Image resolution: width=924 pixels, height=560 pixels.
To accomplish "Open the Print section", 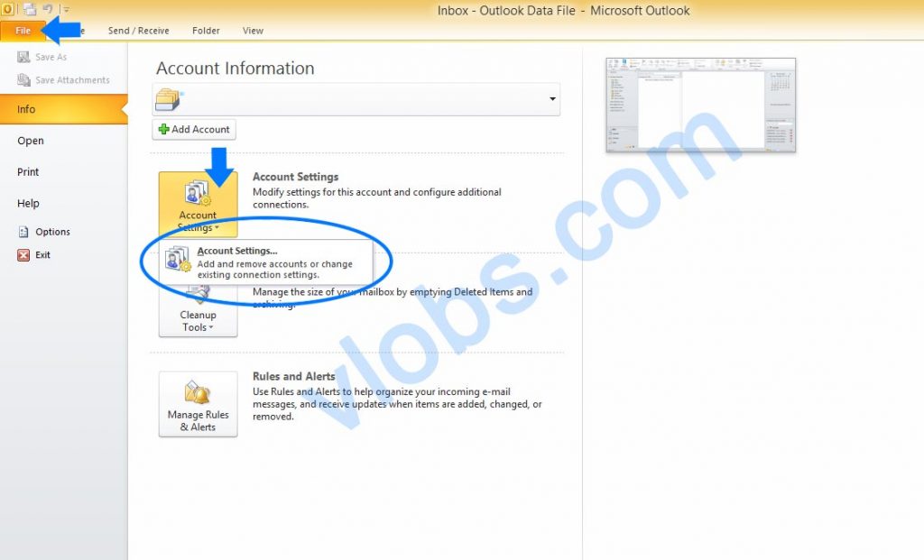I will click(x=27, y=171).
